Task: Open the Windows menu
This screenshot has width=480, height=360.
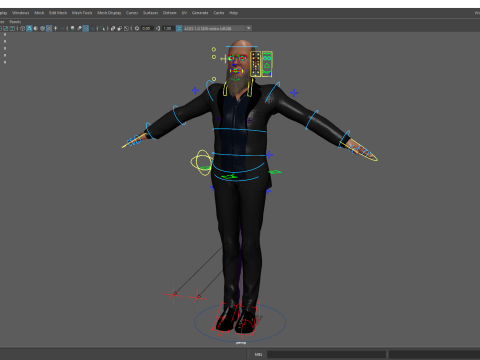Action: tap(21, 13)
